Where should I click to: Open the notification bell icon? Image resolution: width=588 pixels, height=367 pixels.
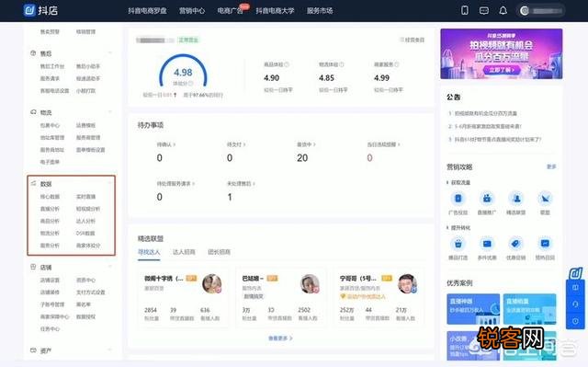(x=503, y=10)
